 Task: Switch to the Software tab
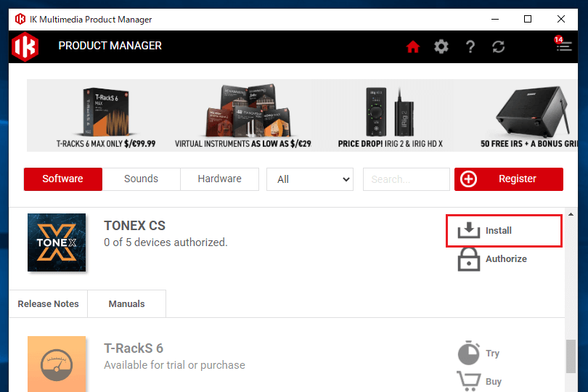pyautogui.click(x=63, y=179)
